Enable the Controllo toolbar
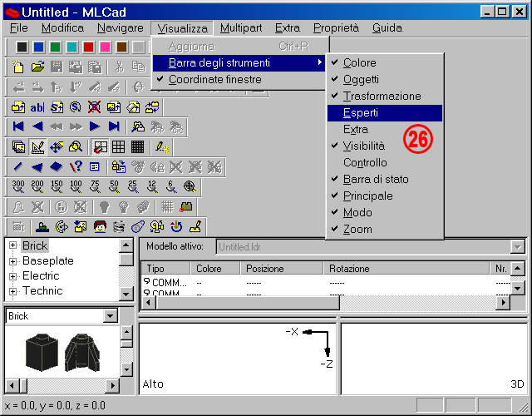Viewport: 532px width, 416px height. tap(385, 163)
